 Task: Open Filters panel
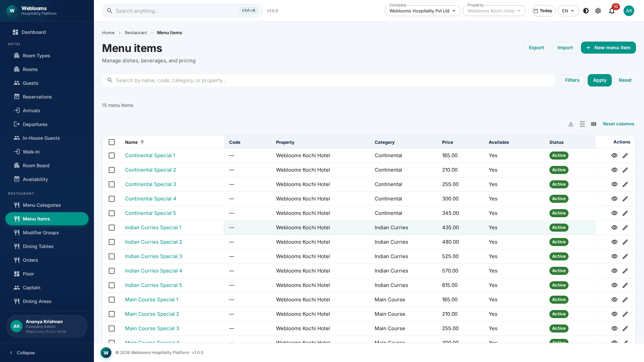point(572,80)
